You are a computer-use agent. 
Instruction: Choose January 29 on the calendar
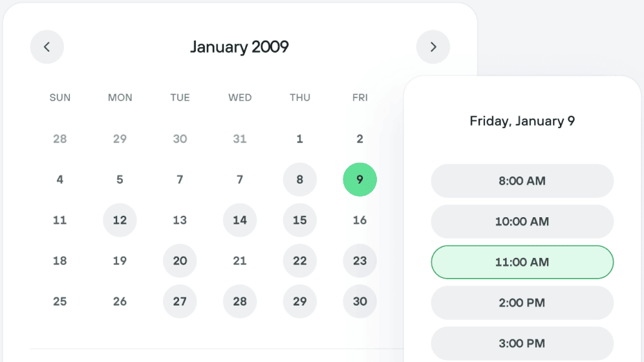coord(300,302)
